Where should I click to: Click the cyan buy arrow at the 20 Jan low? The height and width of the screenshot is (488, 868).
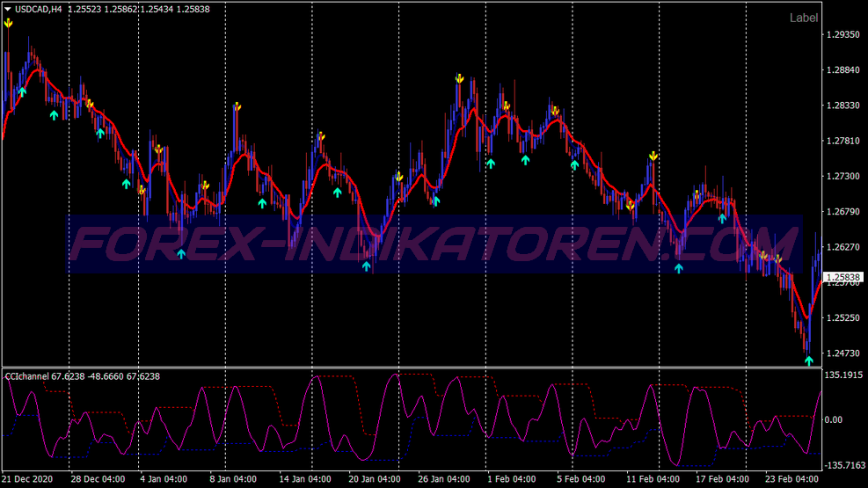tap(366, 266)
